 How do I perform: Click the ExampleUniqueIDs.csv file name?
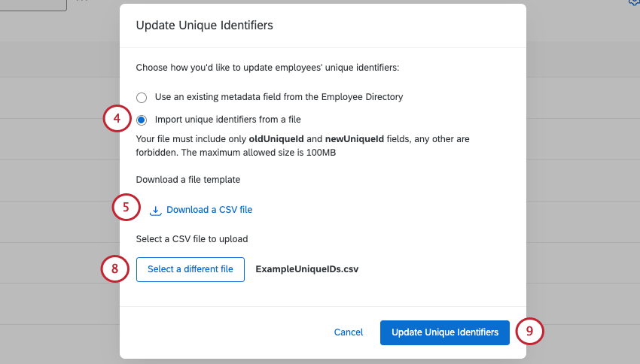[307, 269]
